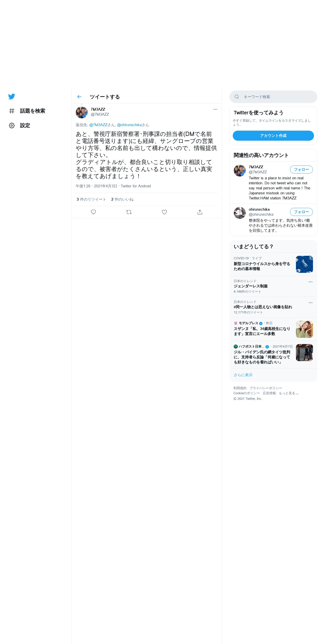Click the さらに表示 link
The image size is (322, 644).
tap(243, 375)
